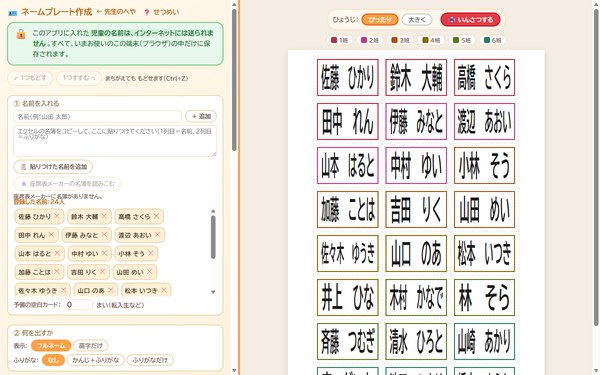Viewport: 600px width, 375px height.
Task: Click 貼りつけた名前を追加 button
Action: point(53,167)
